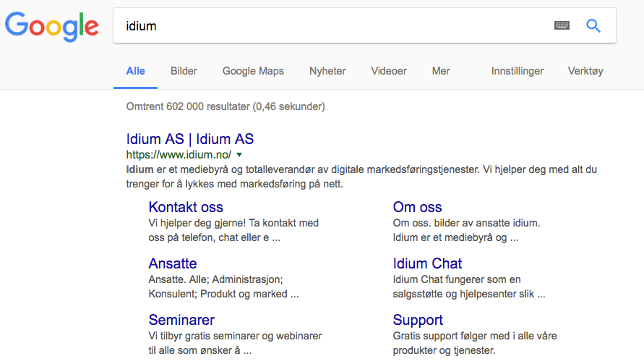Click the 'Gratis support følger med' snippet

click(475, 343)
